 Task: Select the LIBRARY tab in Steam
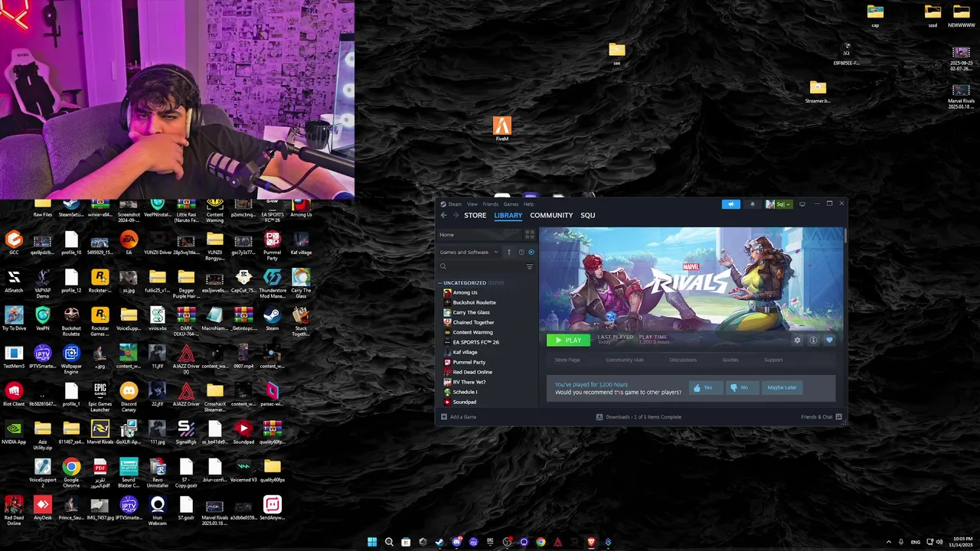point(508,215)
